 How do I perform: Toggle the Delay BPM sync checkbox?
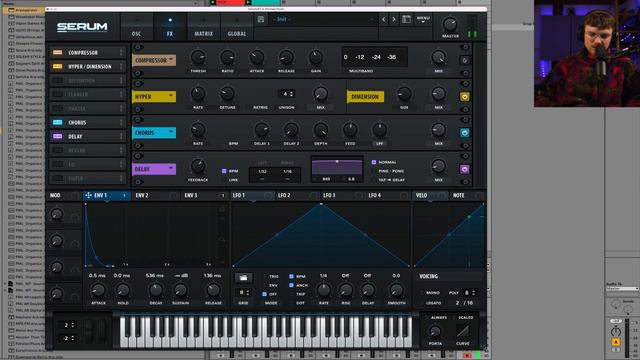tap(224, 171)
